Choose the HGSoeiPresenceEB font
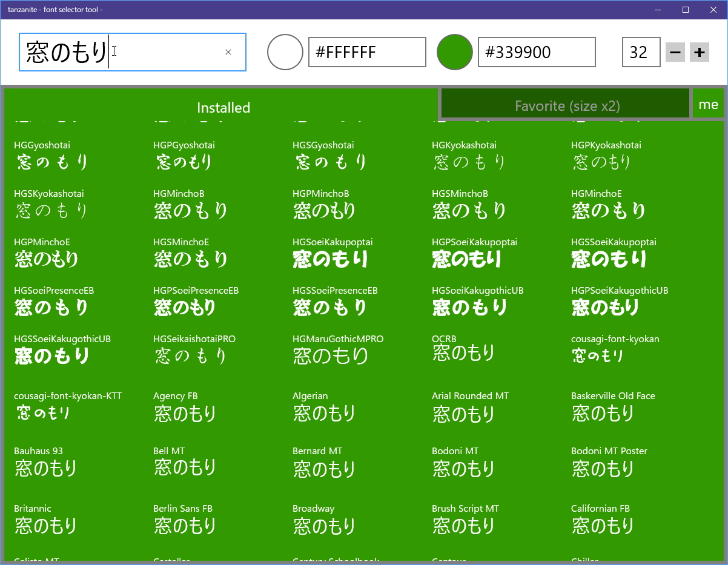728x565 pixels. [x=54, y=300]
